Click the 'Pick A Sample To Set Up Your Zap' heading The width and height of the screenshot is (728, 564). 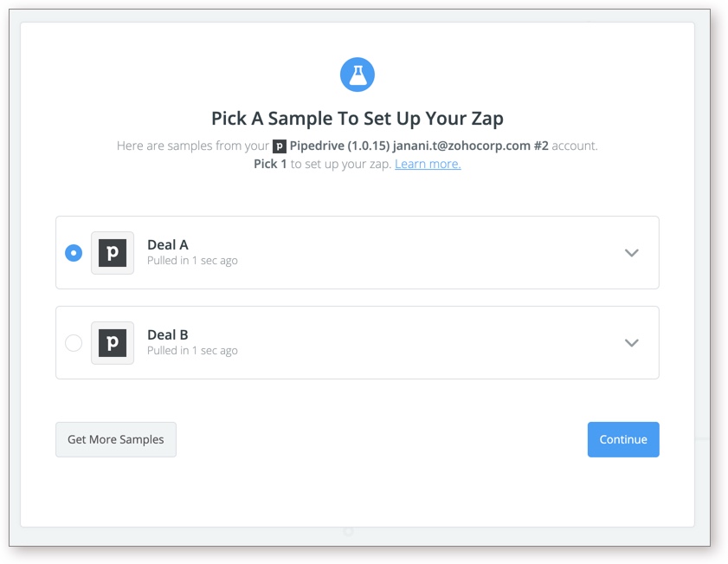click(358, 119)
